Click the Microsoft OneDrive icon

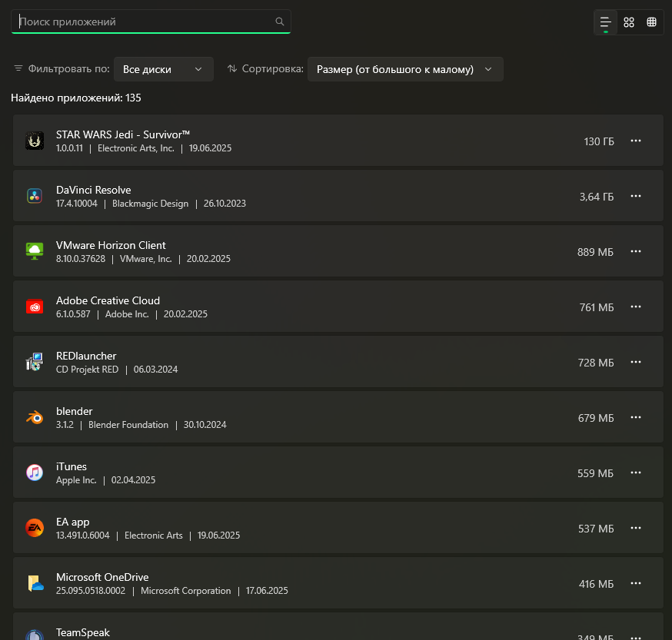[x=35, y=583]
